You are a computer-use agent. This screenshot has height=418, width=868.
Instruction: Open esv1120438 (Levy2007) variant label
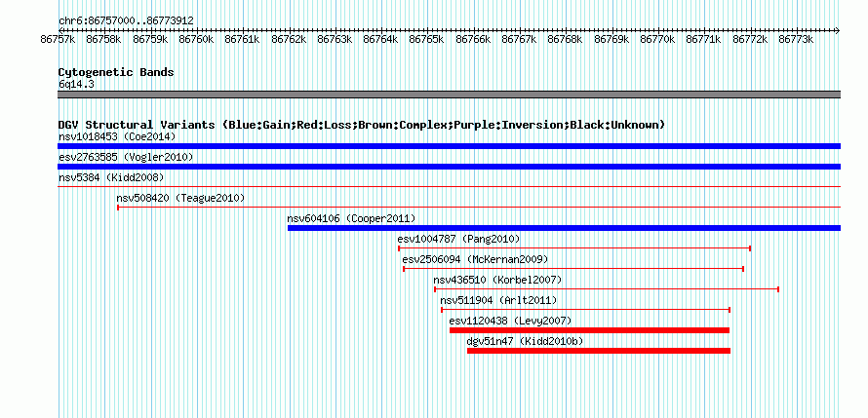pos(510,321)
